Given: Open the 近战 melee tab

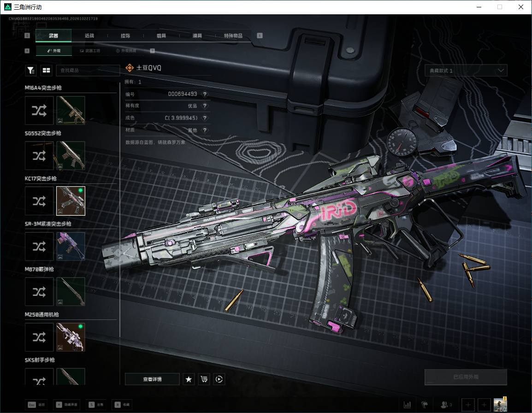Looking at the screenshot, I should 89,35.
